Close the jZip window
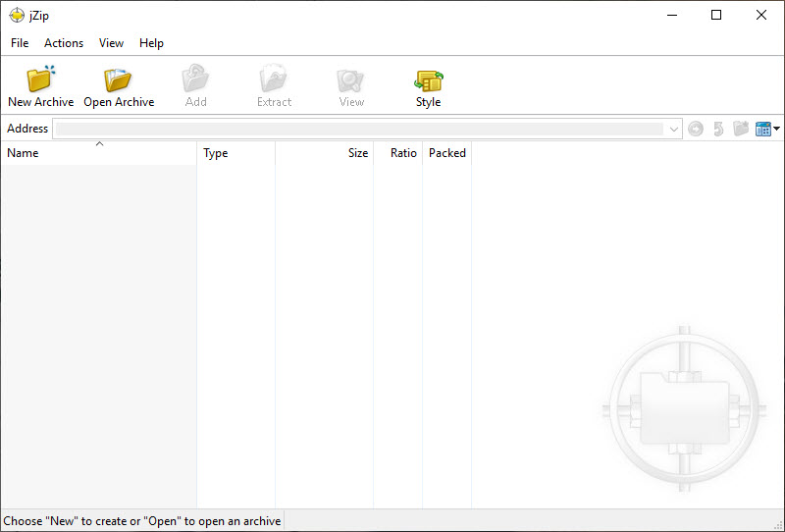785x532 pixels. [x=761, y=15]
